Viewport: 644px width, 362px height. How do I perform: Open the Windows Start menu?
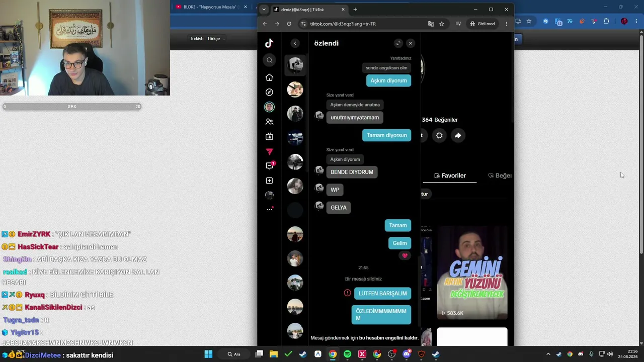208,354
